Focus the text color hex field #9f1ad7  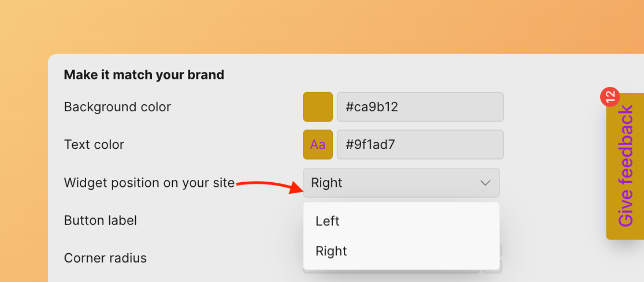[420, 145]
